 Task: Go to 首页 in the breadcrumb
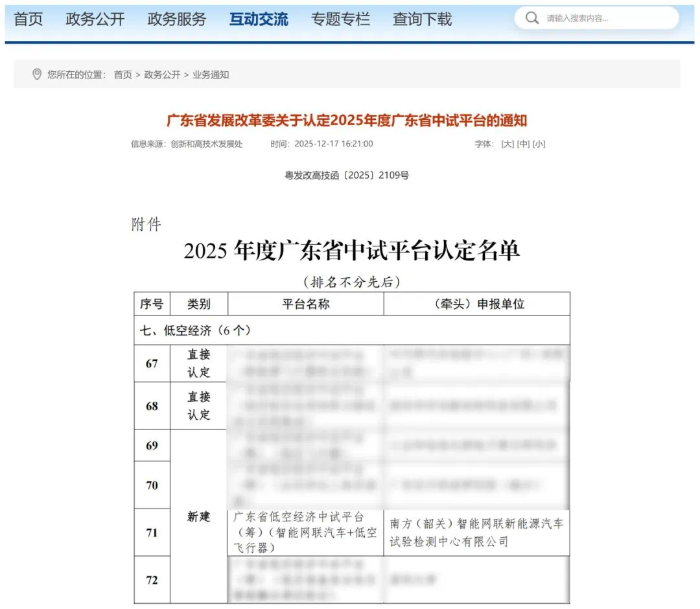[123, 75]
